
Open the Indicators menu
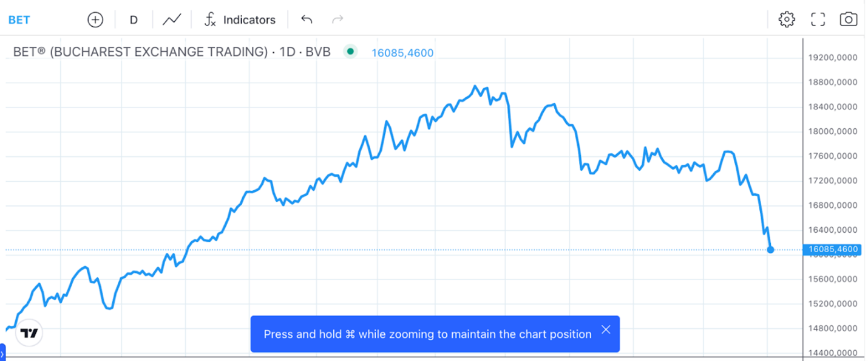(249, 19)
